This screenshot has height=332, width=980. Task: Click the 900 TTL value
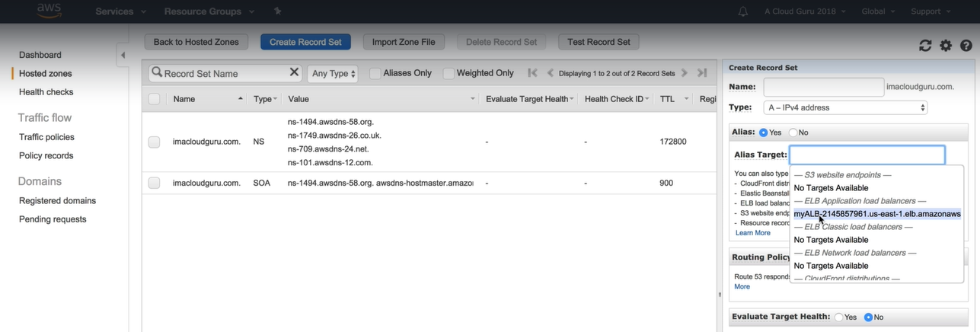(x=667, y=183)
